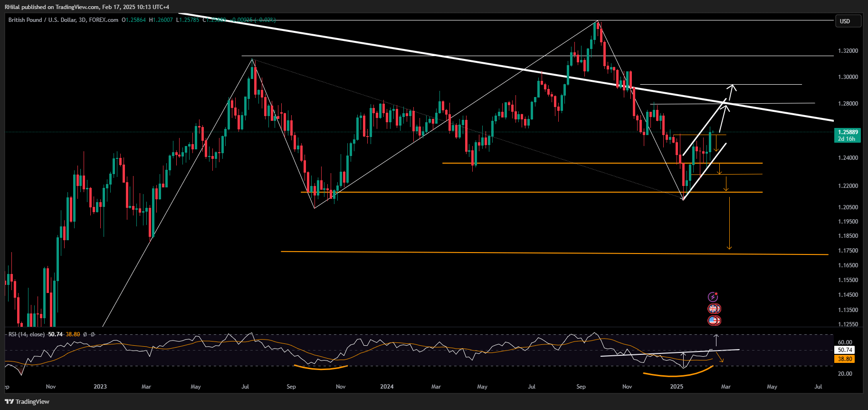The width and height of the screenshot is (868, 410).
Task: Click the 1.18500 price axis label
Action: coord(848,236)
